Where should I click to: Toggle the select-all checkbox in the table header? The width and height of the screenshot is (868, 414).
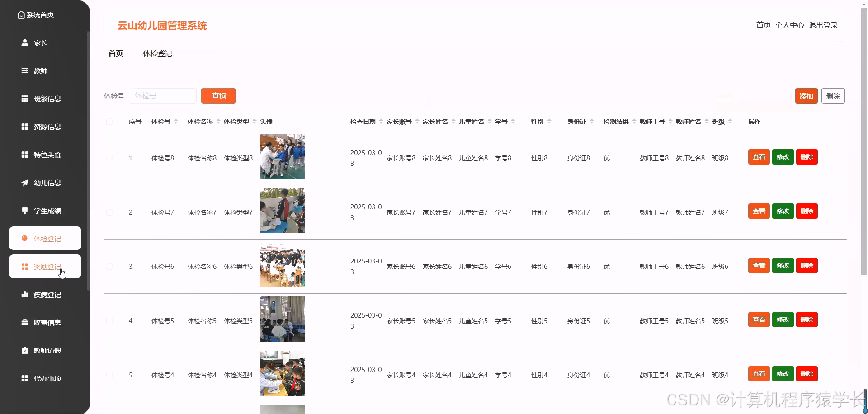coord(109,122)
